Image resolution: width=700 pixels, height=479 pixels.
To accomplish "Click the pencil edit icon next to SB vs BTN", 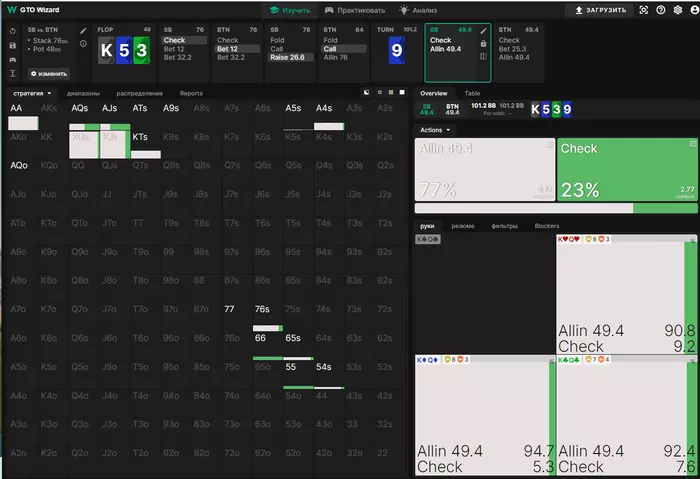I will pos(83,31).
